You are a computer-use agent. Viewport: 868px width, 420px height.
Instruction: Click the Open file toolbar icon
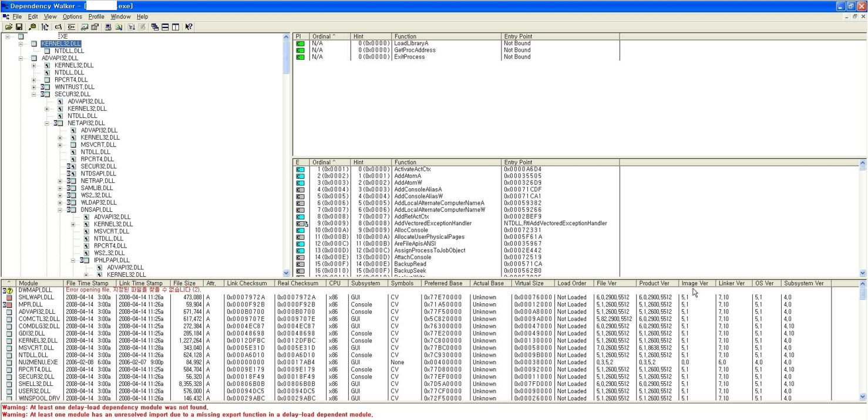pos(9,27)
